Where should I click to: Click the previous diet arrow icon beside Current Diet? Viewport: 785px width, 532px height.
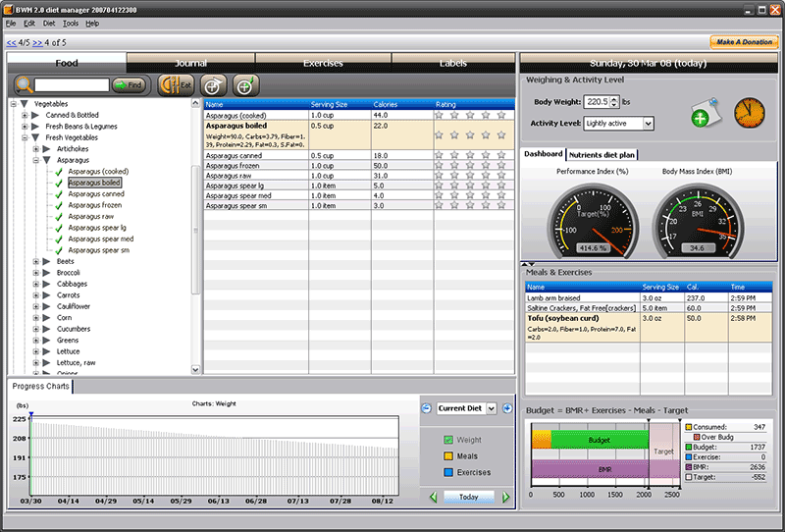pos(426,408)
